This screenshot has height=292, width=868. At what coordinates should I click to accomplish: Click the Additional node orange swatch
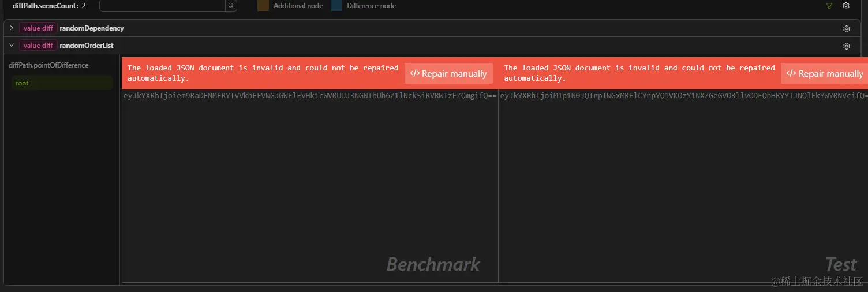pos(263,6)
